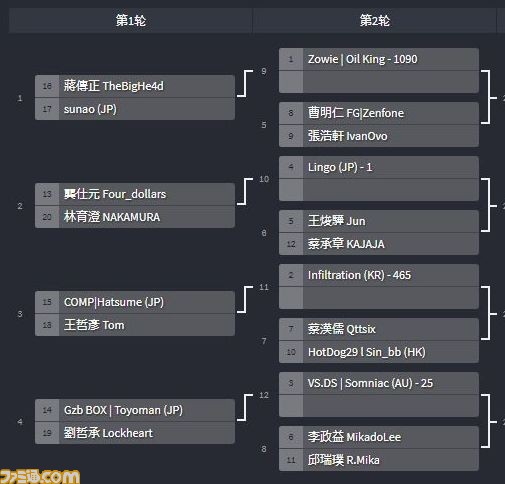505x484 pixels.
Task: Select VS.DS | Somniac (AU) - 25 slot
Action: coord(379,383)
